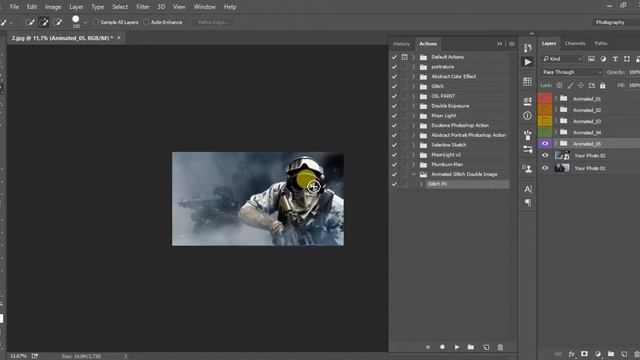Open the brush picker dropdown arrow
The height and width of the screenshot is (360, 640).
85,22
